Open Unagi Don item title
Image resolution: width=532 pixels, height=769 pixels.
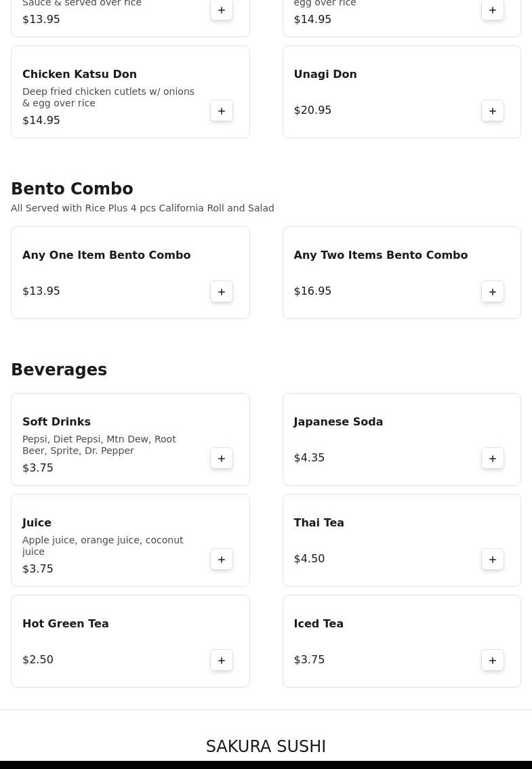pos(325,75)
